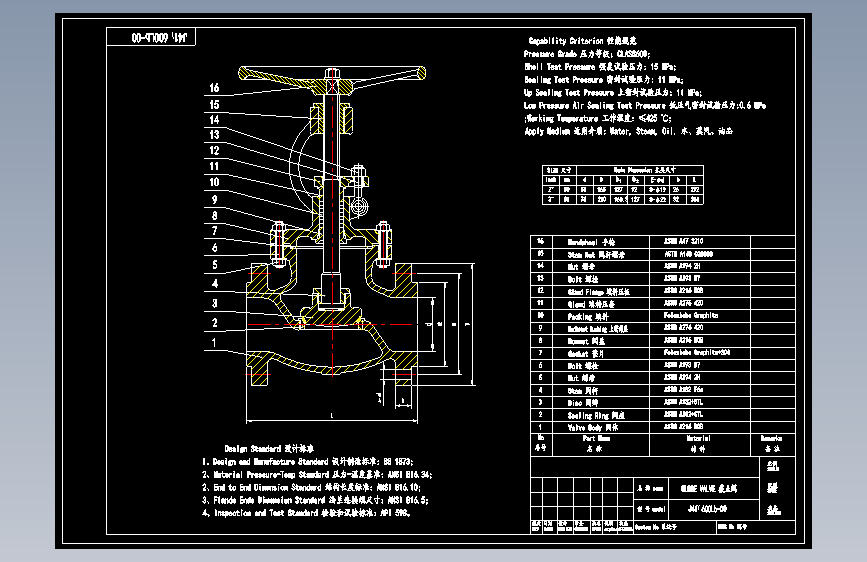Image resolution: width=867 pixels, height=562 pixels.
Task: Select the 'Material Pressure-Temp Standard' ANSI B16.34 note
Action: coord(317,475)
